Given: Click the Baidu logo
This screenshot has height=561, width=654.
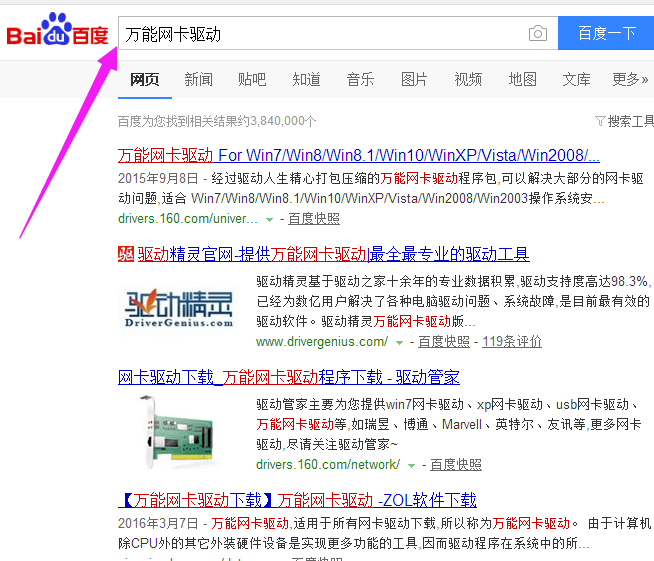Looking at the screenshot, I should click(57, 33).
